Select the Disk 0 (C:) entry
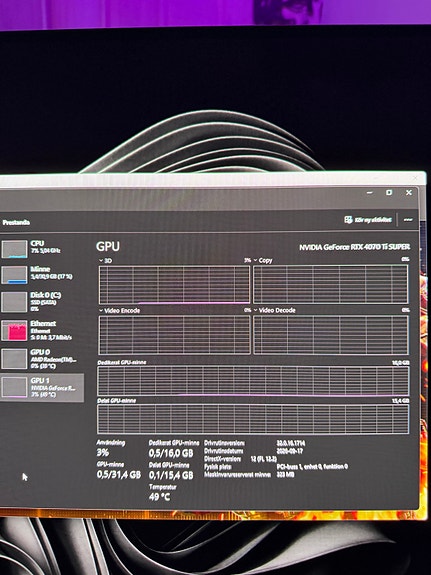 pos(41,301)
